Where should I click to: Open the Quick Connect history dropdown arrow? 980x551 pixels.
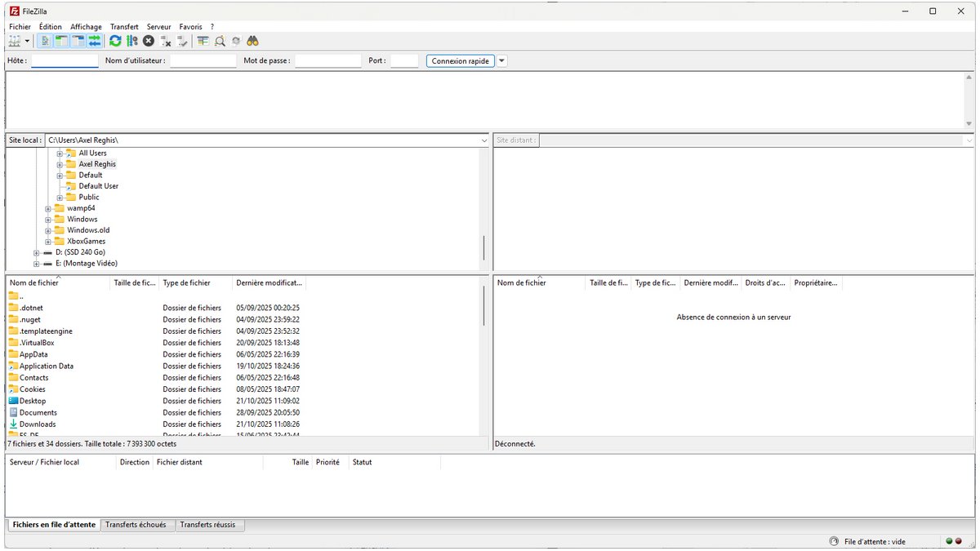point(502,61)
